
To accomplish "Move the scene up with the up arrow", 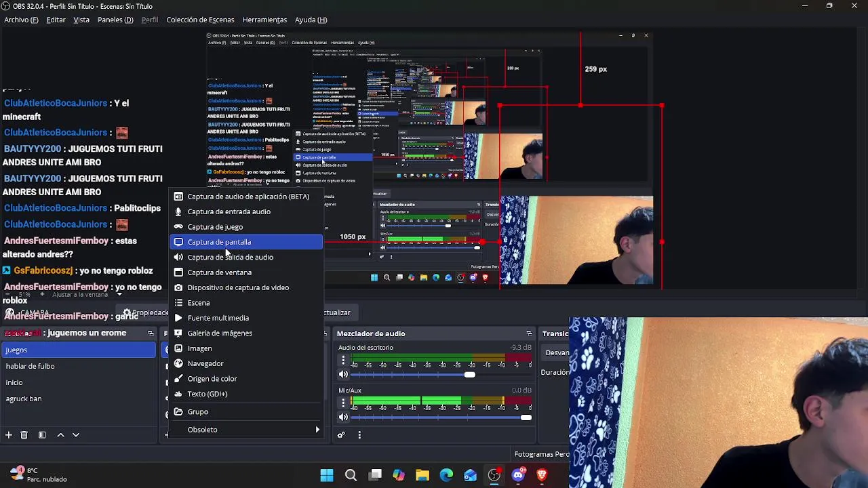I will pyautogui.click(x=60, y=435).
